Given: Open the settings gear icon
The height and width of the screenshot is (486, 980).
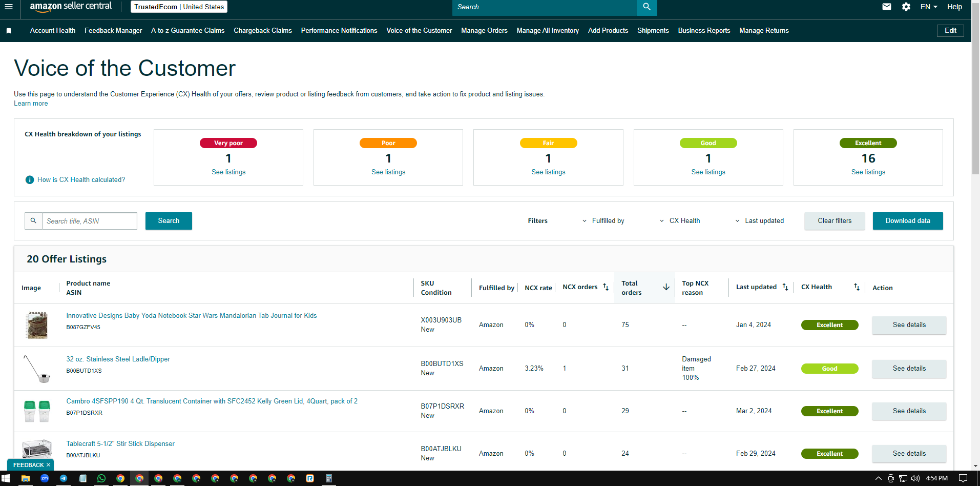Looking at the screenshot, I should point(906,7).
